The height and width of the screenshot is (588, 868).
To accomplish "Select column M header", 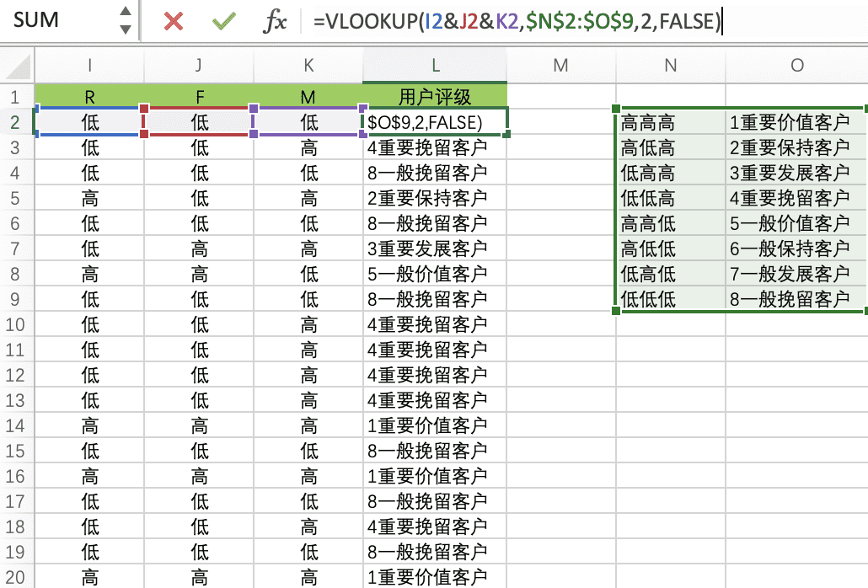I will pos(560,65).
